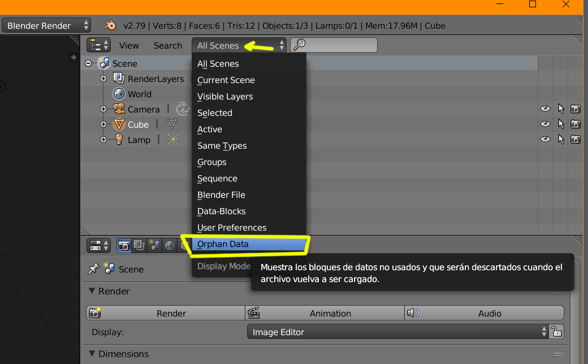Choose Visible Layers display mode
Image resolution: width=588 pixels, height=364 pixels.
tap(249, 96)
